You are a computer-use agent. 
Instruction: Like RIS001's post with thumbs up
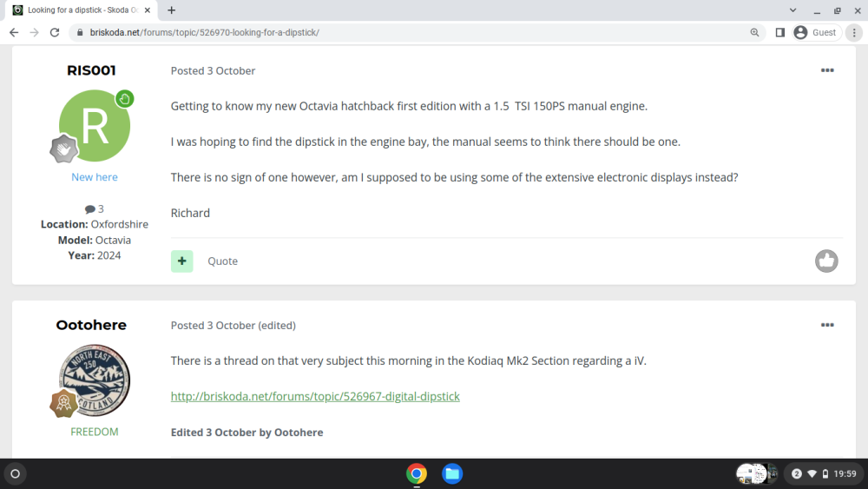pos(826,261)
